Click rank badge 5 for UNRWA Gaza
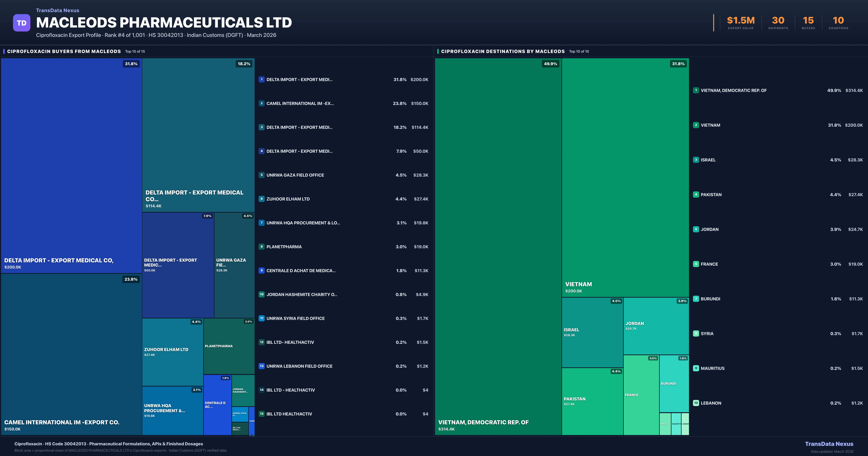 [261, 175]
